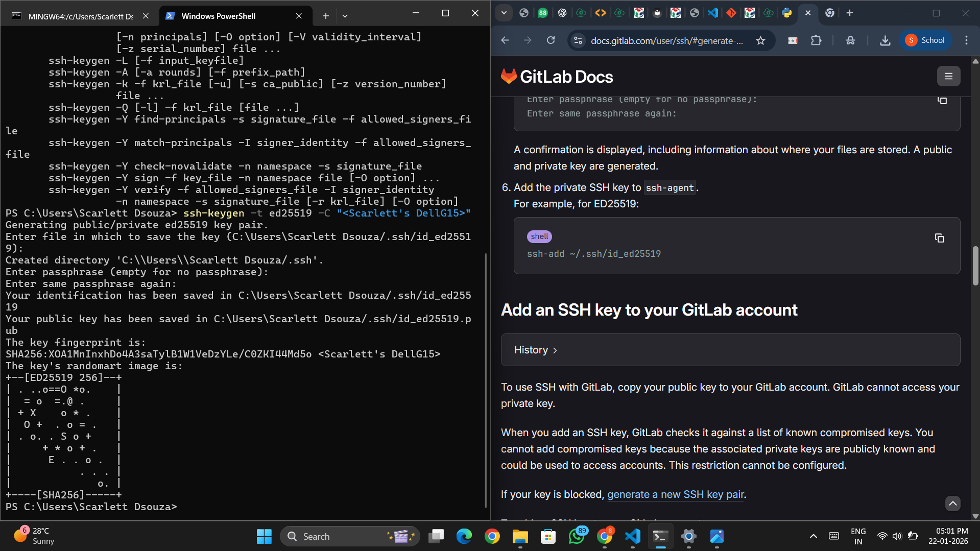Open a new browser tab
Viewport: 980px width, 551px height.
pyautogui.click(x=850, y=13)
